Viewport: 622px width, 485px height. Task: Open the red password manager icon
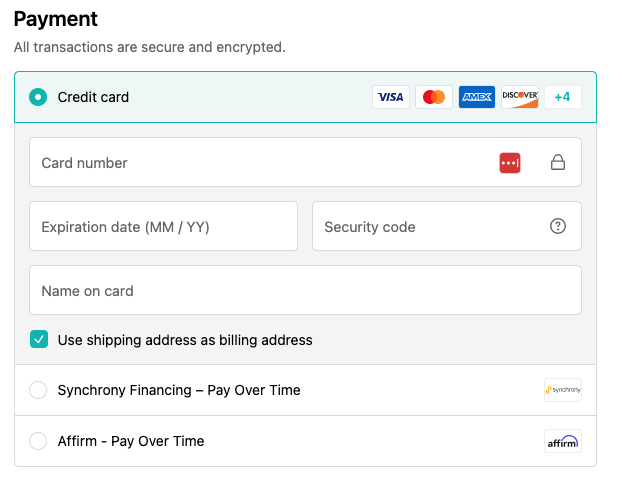tap(510, 162)
